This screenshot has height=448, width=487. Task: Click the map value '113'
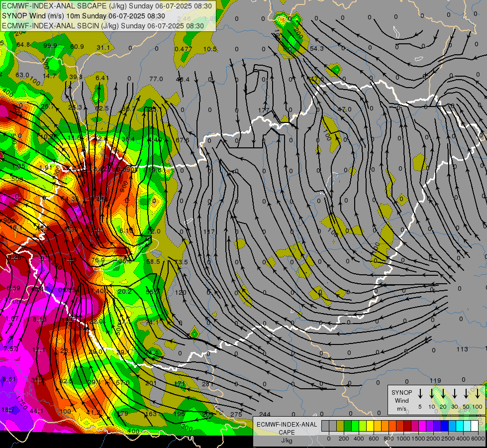pyautogui.click(x=462, y=349)
